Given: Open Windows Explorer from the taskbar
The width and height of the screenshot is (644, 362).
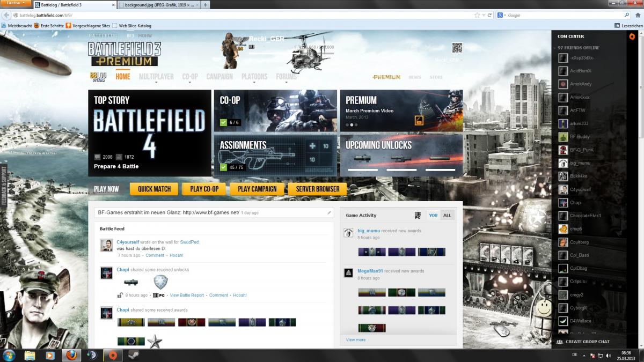Looking at the screenshot, I should coord(30,355).
